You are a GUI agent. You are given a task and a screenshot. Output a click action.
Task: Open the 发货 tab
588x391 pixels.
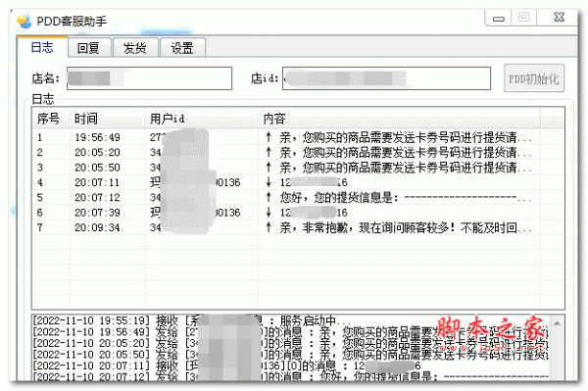click(x=135, y=48)
